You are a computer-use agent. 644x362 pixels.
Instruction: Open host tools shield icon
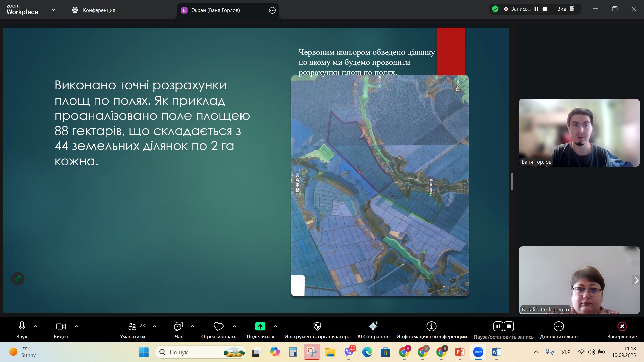[317, 326]
